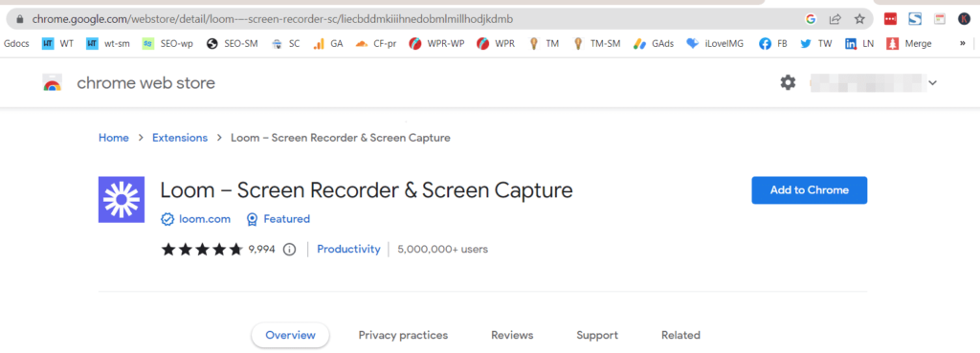Open the Merge bookmark
This screenshot has width=980, height=353.
[909, 44]
